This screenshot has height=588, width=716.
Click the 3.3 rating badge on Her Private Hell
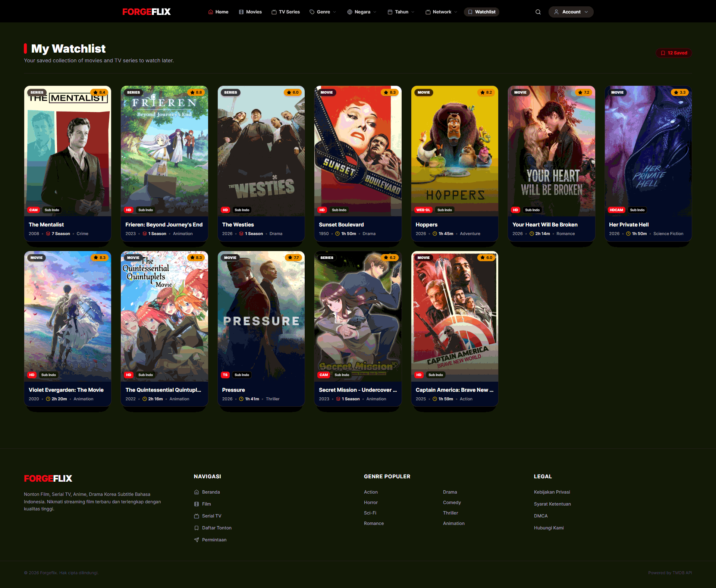coord(680,93)
